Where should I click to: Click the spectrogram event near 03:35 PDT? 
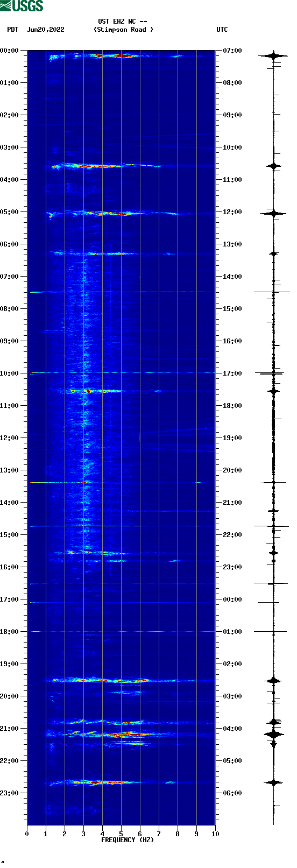[105, 166]
